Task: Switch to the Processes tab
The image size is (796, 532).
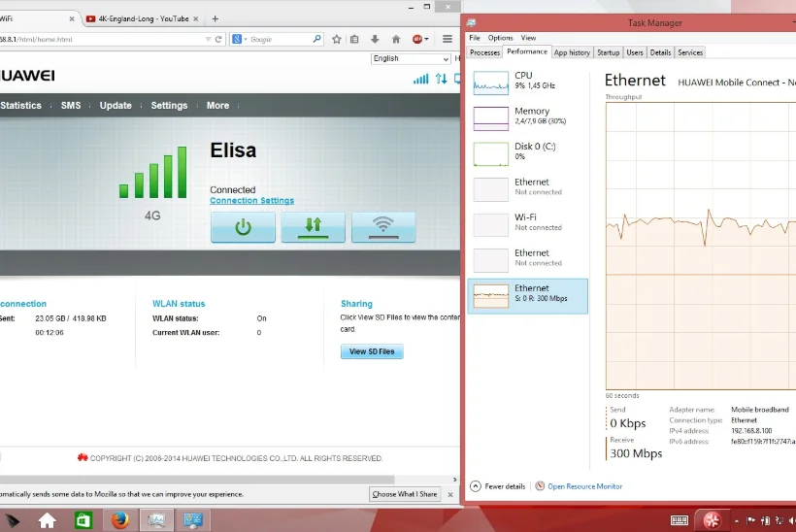Action: [484, 52]
